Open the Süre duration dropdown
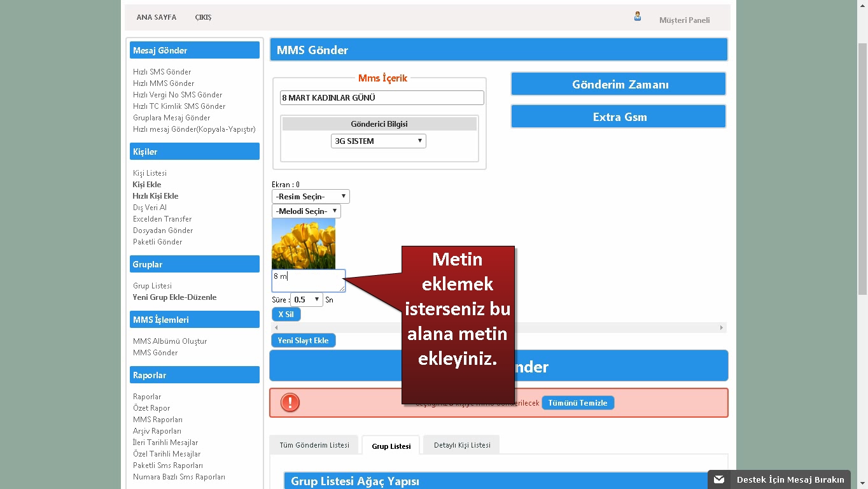 (x=307, y=299)
